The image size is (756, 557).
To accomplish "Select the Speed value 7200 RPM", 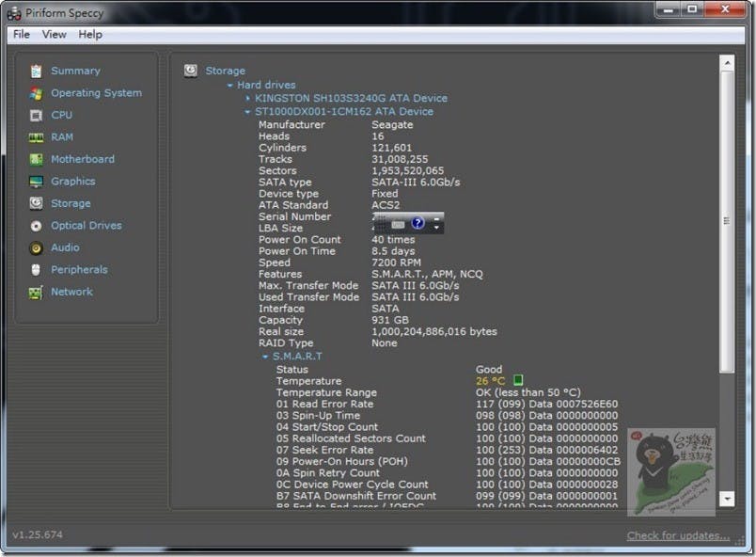I will (396, 263).
